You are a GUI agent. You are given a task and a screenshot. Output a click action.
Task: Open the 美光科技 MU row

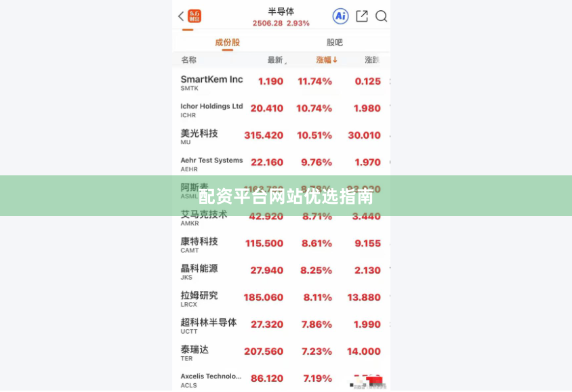281,136
